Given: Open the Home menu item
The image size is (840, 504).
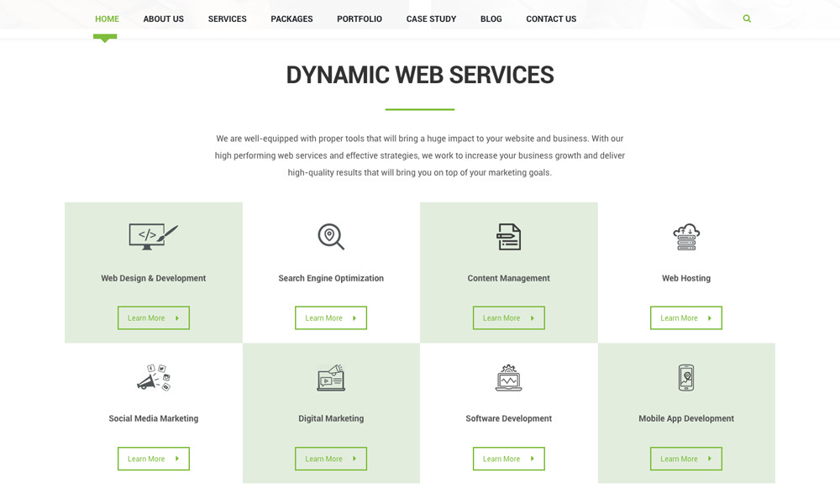Looking at the screenshot, I should tap(107, 18).
